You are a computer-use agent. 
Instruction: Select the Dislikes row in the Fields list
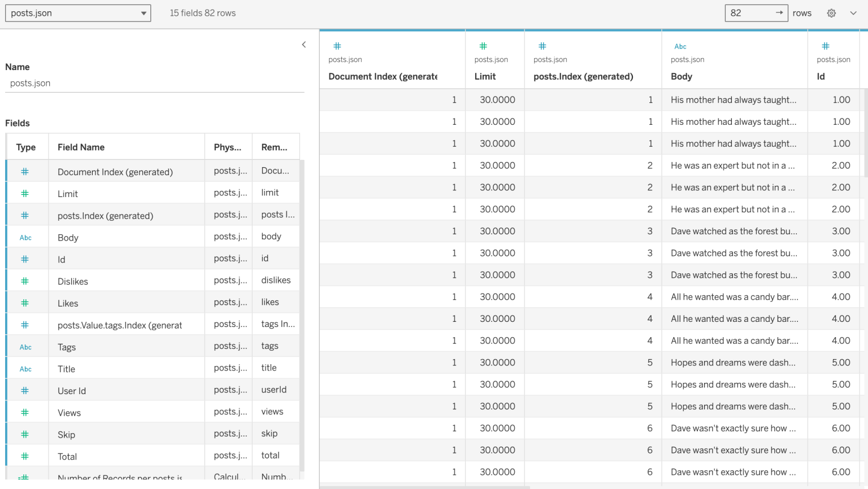coord(125,281)
